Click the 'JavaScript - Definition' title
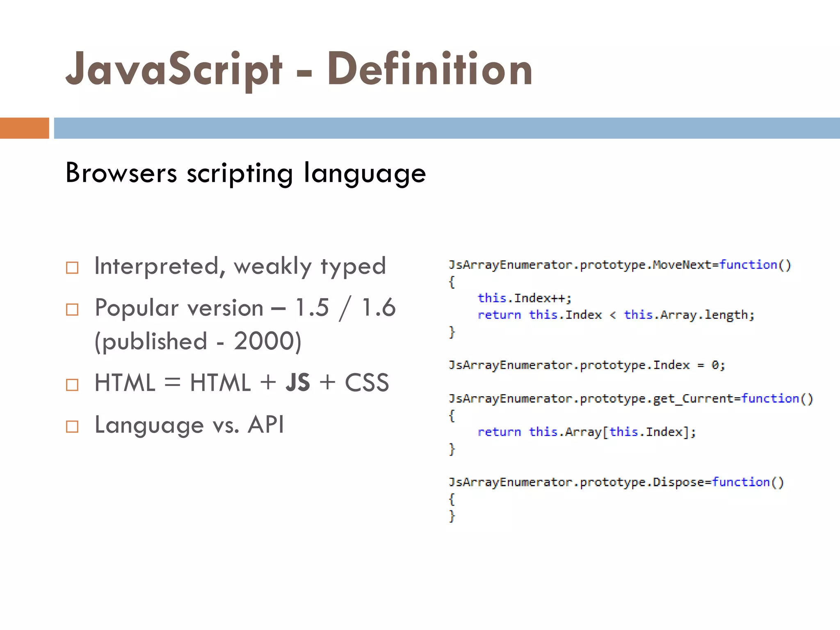This screenshot has width=840, height=630. [x=299, y=69]
